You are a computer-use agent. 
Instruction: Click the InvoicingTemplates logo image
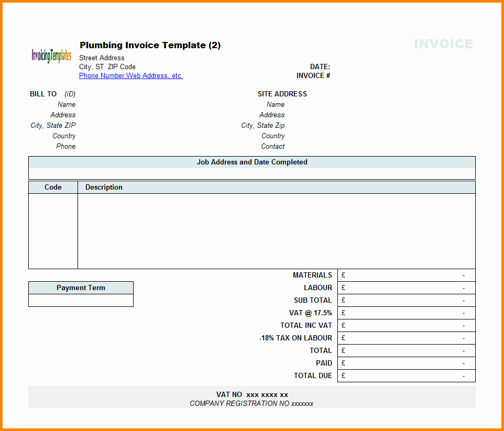click(51, 56)
